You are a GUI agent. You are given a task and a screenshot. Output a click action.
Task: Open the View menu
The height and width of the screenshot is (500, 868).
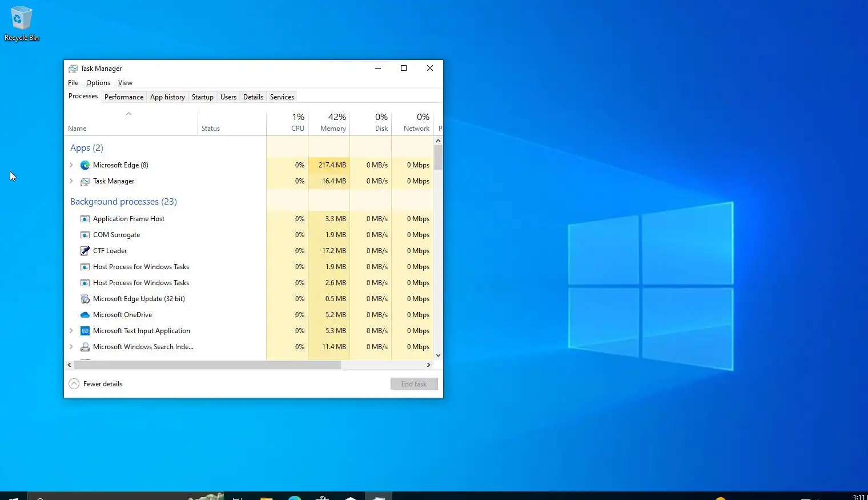click(x=125, y=83)
